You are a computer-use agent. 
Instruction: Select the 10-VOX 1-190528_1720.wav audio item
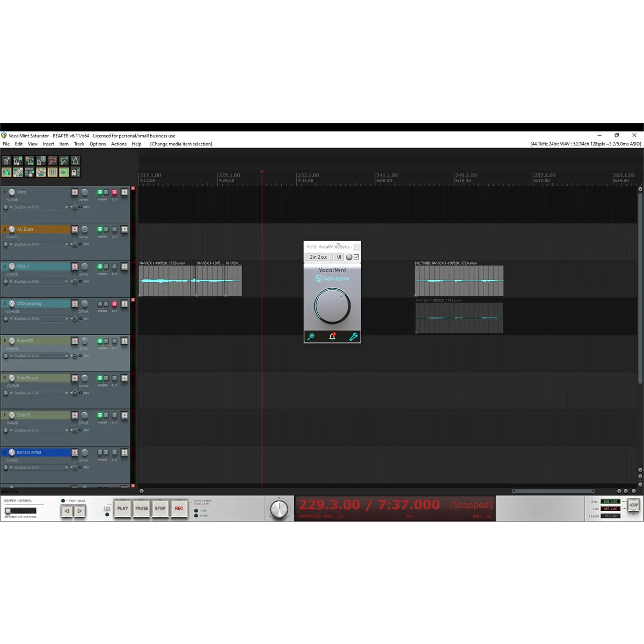165,281
